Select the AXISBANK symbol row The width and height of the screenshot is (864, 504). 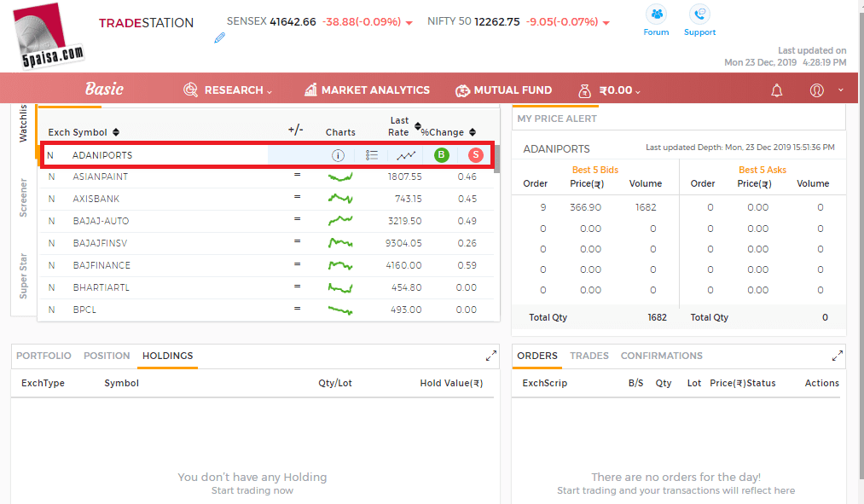(x=267, y=199)
